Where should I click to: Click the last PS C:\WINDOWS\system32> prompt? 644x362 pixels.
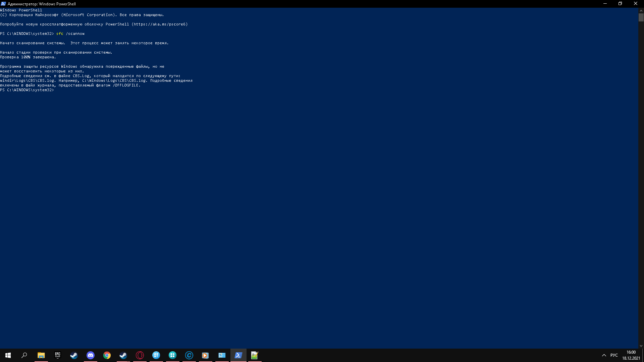[27, 90]
